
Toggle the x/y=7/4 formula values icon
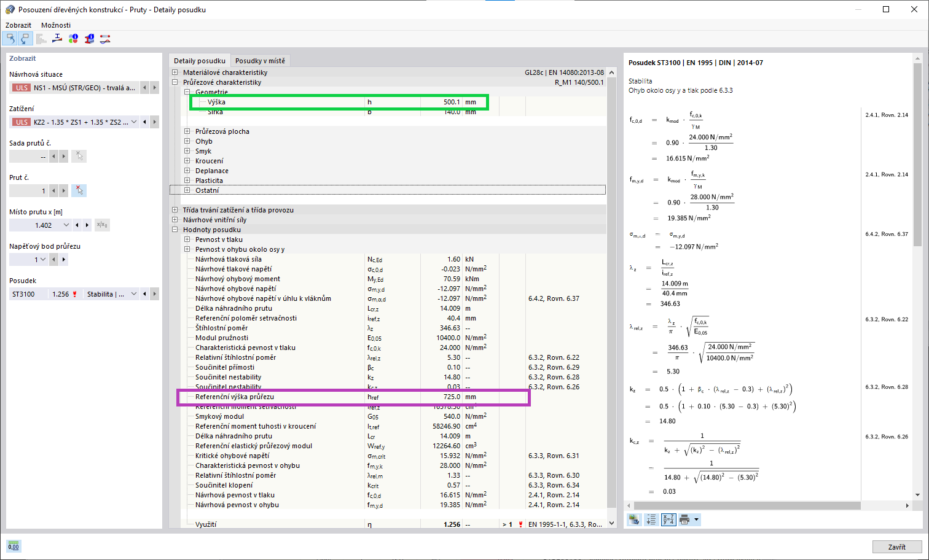coord(668,519)
